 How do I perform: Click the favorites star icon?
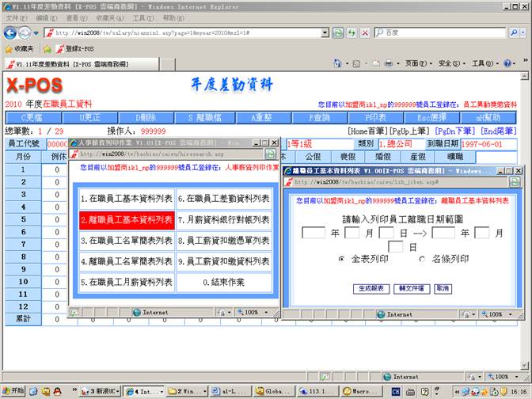coord(8,48)
